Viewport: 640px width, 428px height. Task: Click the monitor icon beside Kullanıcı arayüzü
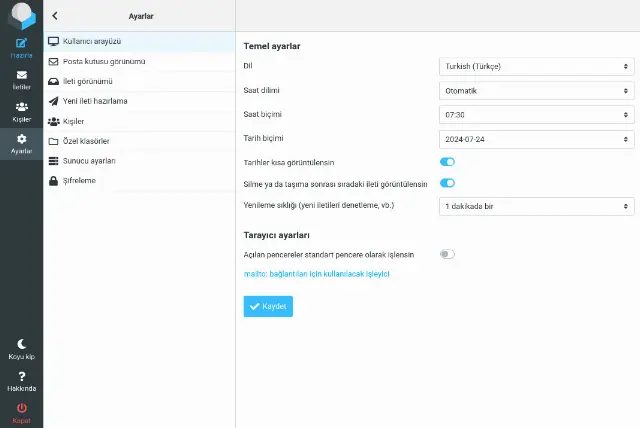[x=53, y=41]
